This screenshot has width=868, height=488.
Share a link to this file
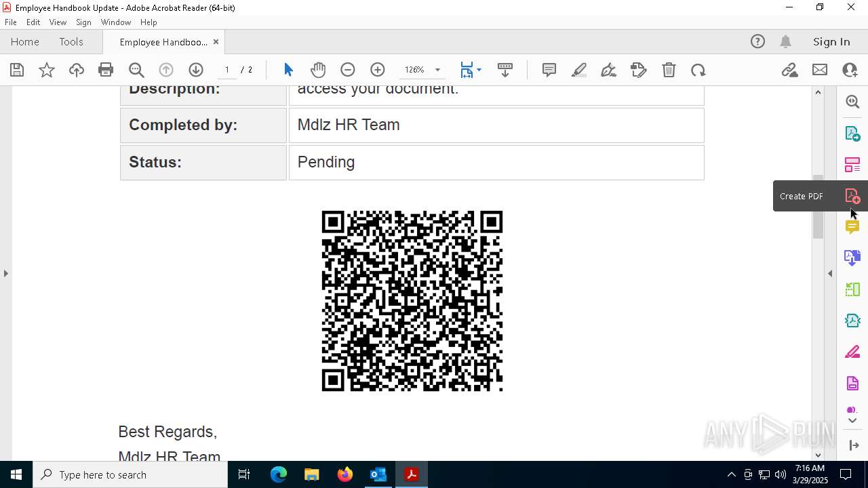790,70
